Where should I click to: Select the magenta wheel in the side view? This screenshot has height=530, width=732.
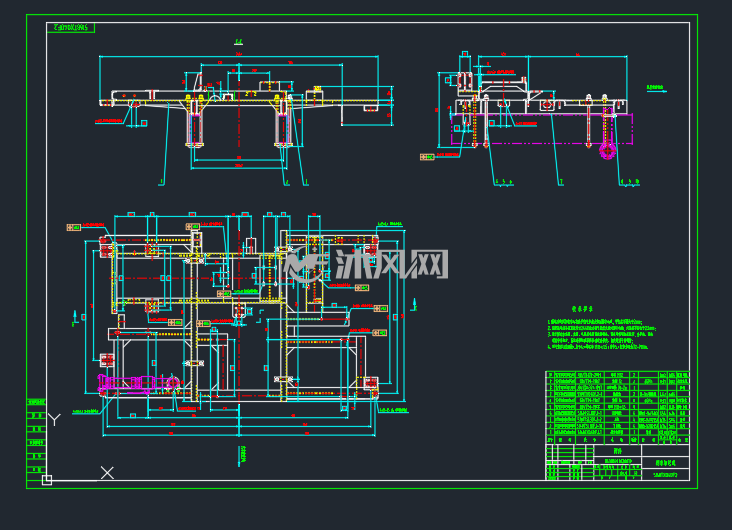(x=607, y=151)
